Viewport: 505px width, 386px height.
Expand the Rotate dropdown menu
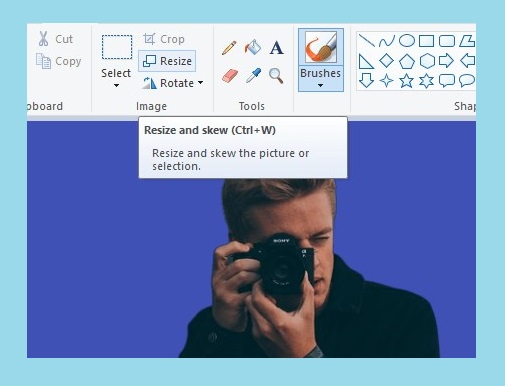200,83
